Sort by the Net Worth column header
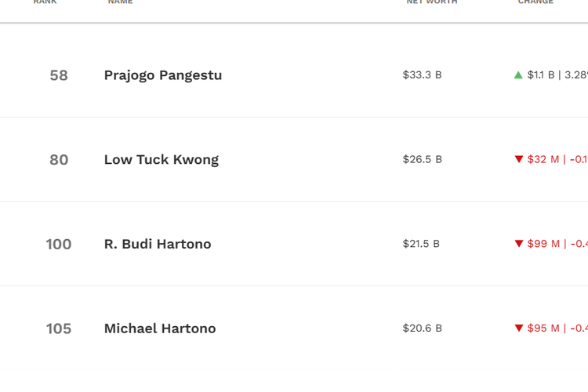 pos(431,2)
